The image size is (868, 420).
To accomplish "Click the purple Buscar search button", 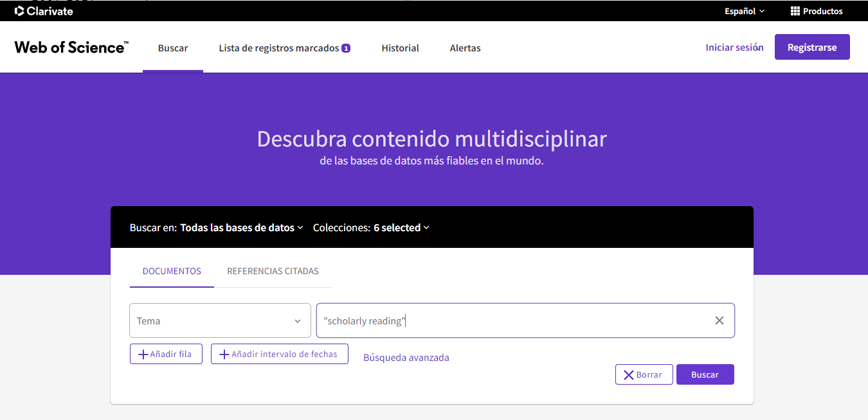I will (x=705, y=374).
